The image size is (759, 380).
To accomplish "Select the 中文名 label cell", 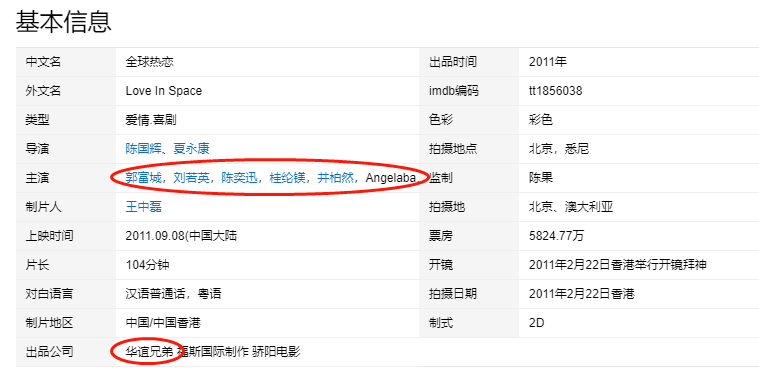I will pos(66,62).
